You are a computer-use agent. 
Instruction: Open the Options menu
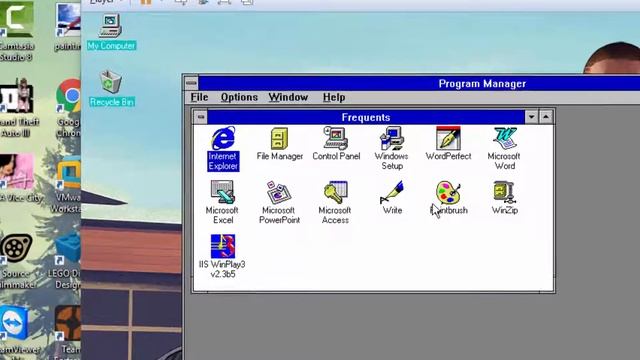pos(239,97)
